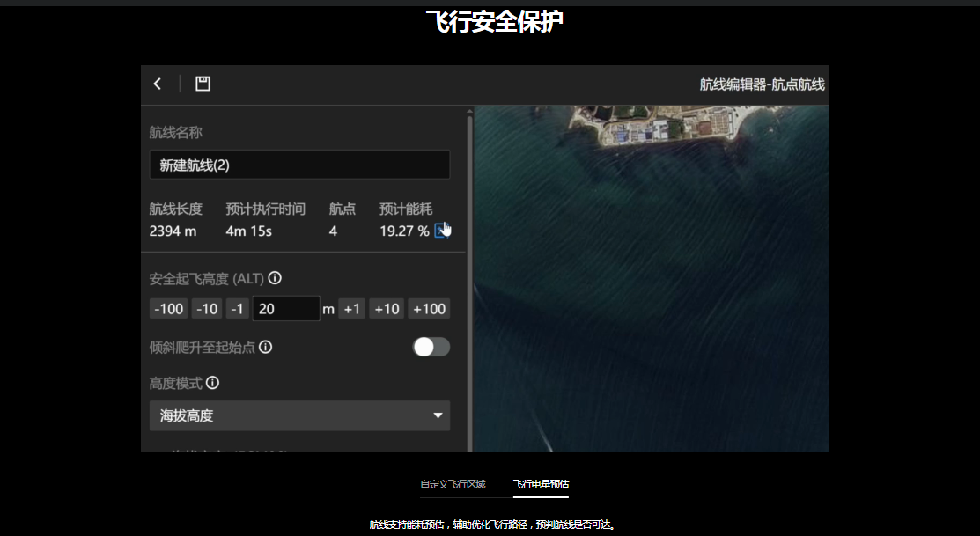Click info icon beside 安全起飞高度 (ALT)
The height and width of the screenshot is (536, 980).
(x=275, y=278)
